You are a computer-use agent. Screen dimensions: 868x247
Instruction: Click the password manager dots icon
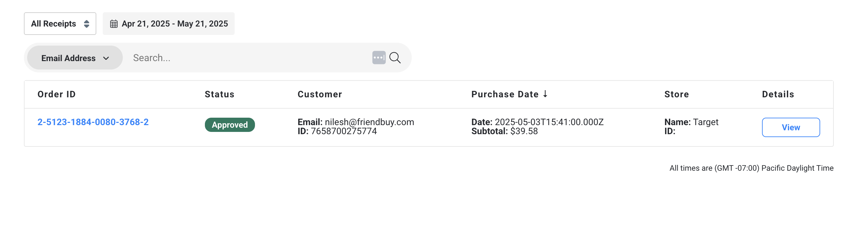tap(379, 58)
